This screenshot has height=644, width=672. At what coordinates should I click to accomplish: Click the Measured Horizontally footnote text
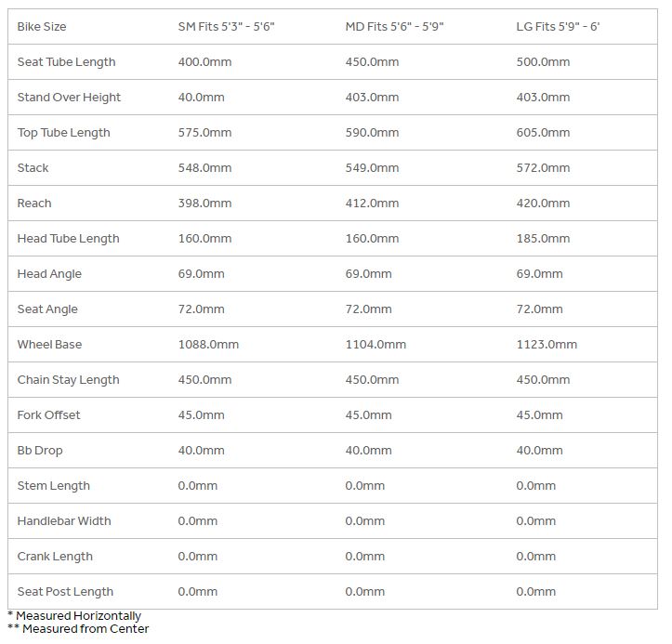tap(78, 616)
